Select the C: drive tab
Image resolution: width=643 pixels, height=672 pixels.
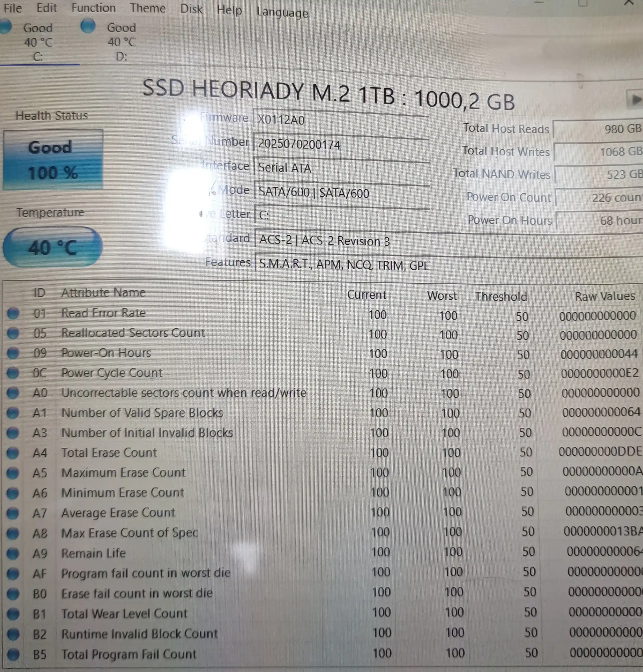click(38, 42)
